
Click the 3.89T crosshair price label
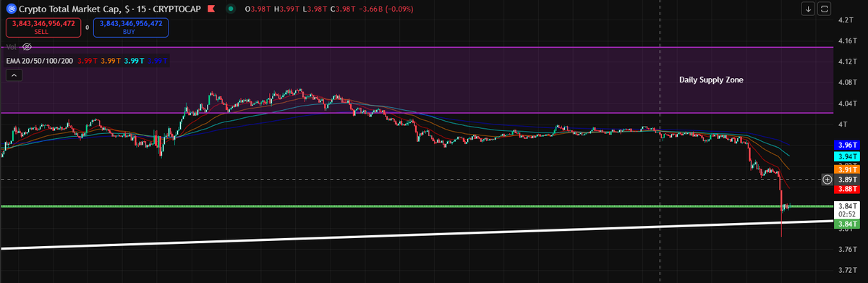tap(848, 179)
